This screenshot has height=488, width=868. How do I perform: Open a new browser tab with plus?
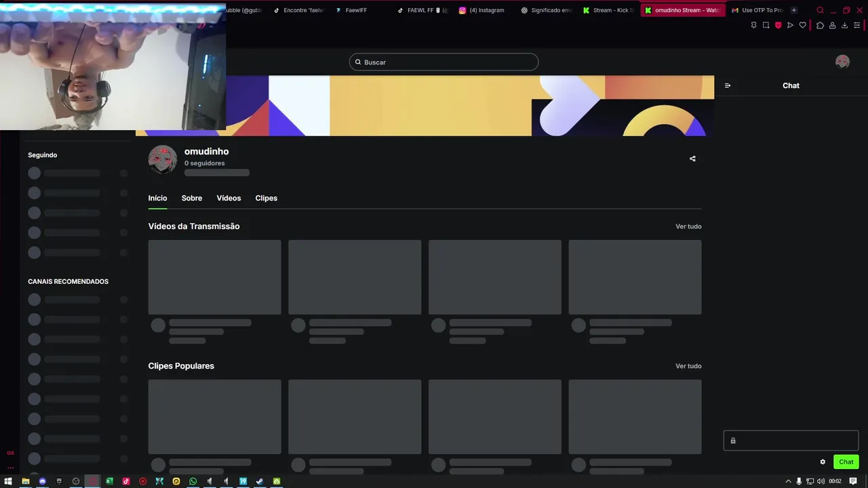[x=793, y=10]
